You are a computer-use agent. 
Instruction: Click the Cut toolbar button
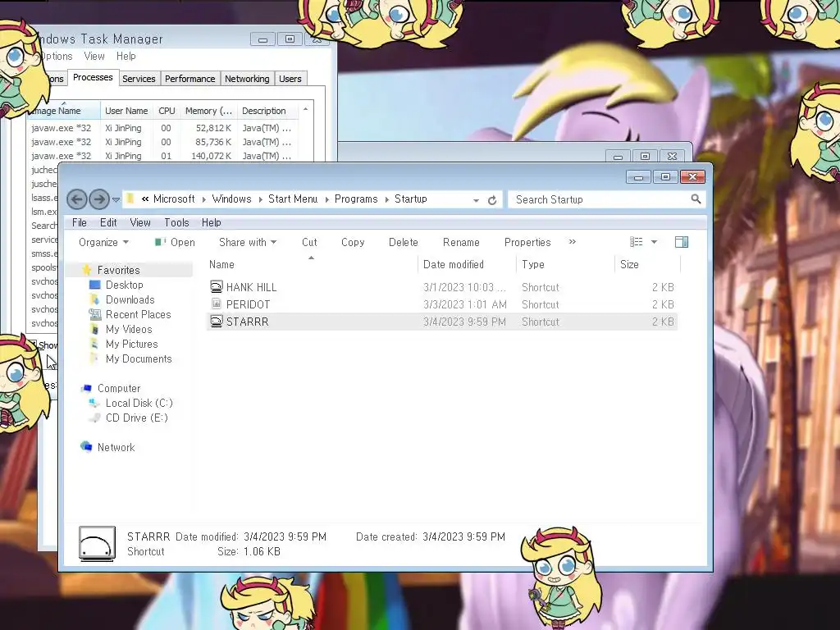pos(309,242)
